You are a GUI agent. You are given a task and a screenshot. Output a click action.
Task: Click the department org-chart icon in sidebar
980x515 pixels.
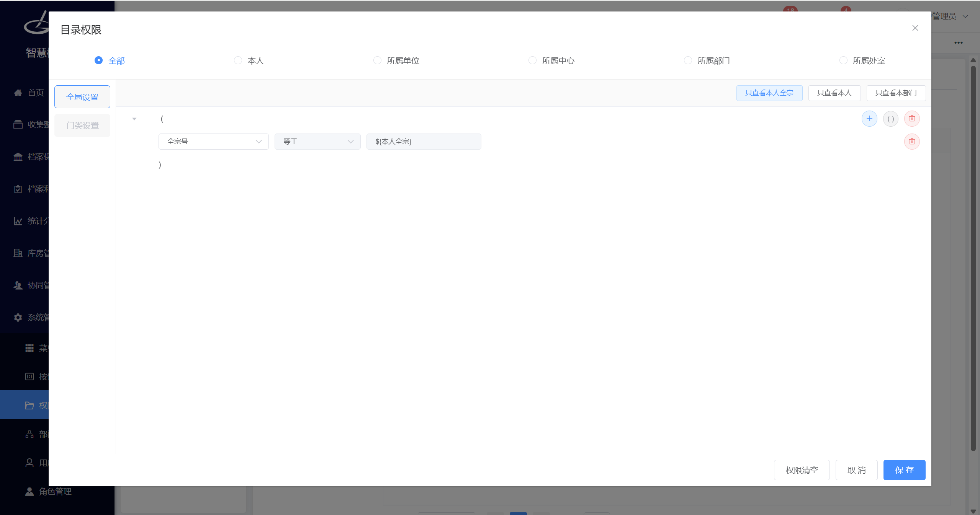[x=29, y=434]
